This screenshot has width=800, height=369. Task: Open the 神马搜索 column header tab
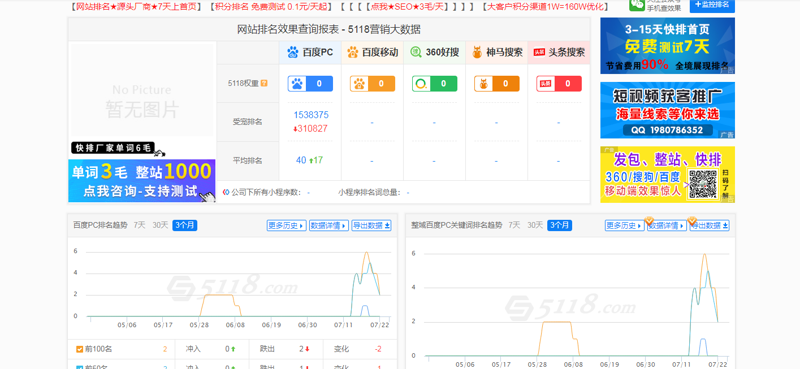497,53
